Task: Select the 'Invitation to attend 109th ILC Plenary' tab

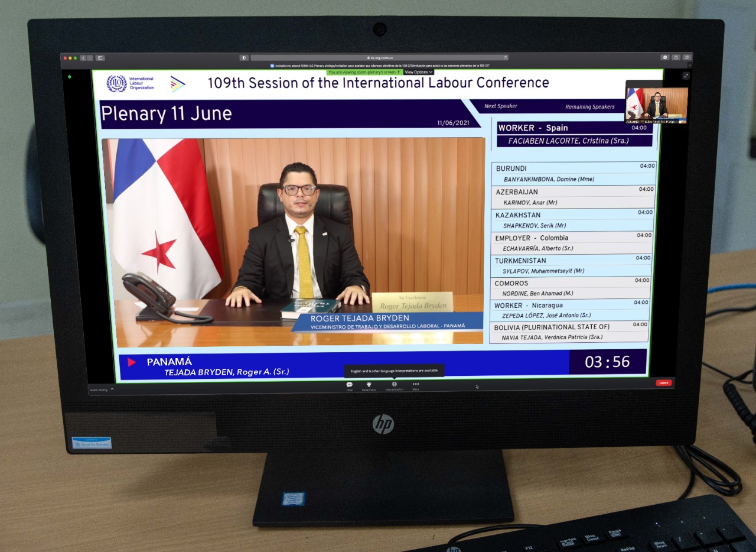Action: (379, 66)
